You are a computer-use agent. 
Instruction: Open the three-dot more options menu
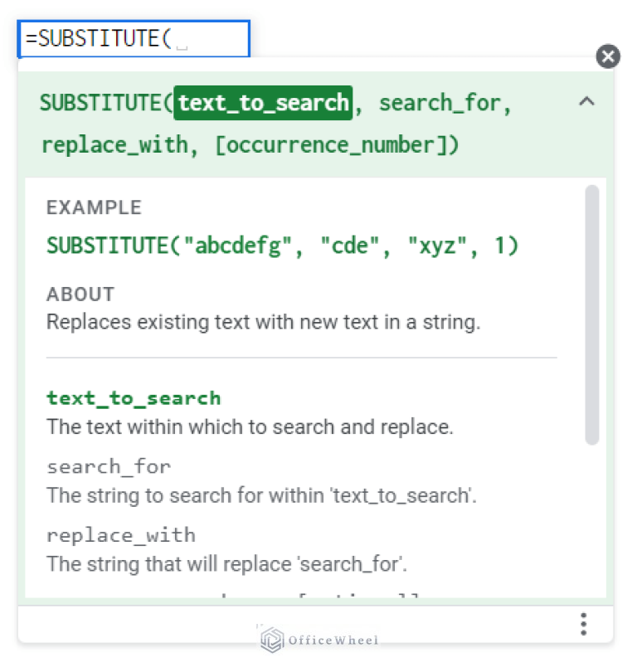583,624
